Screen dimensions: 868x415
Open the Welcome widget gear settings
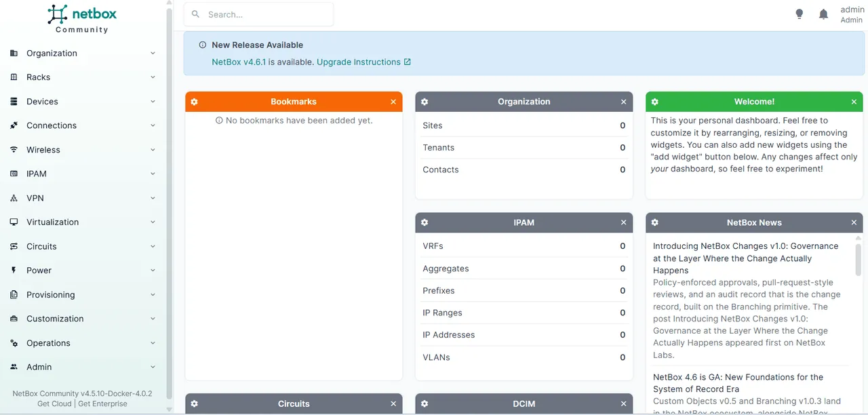(x=655, y=102)
